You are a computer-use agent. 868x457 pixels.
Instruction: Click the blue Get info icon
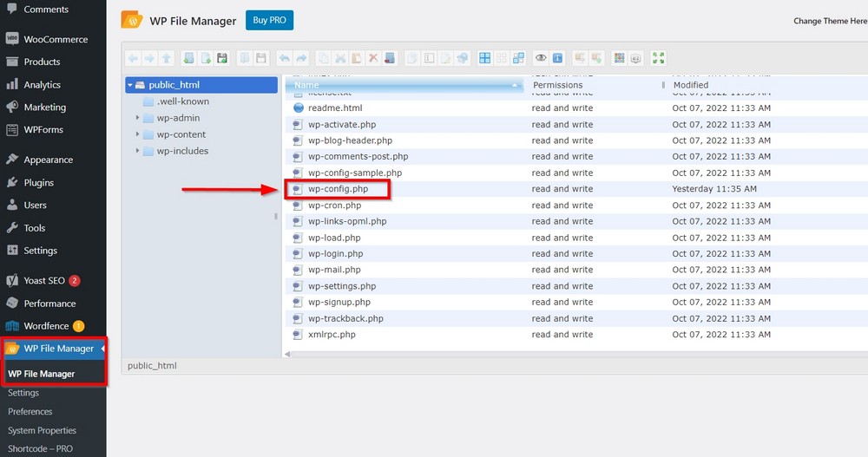557,58
